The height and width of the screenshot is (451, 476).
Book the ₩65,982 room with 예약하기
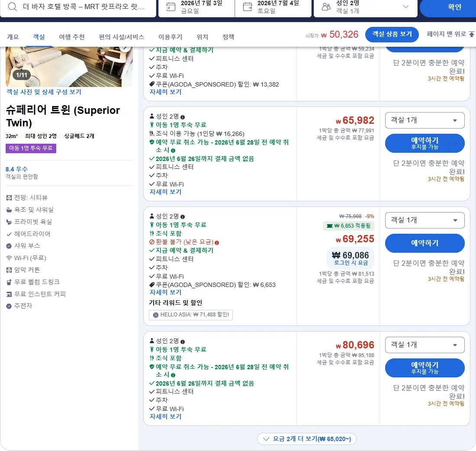(x=425, y=143)
